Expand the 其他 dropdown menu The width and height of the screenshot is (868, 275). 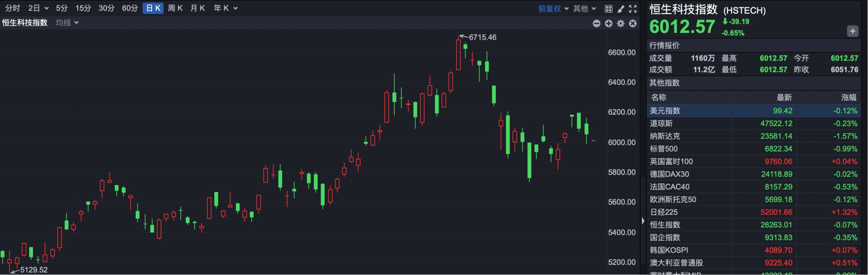click(x=585, y=9)
